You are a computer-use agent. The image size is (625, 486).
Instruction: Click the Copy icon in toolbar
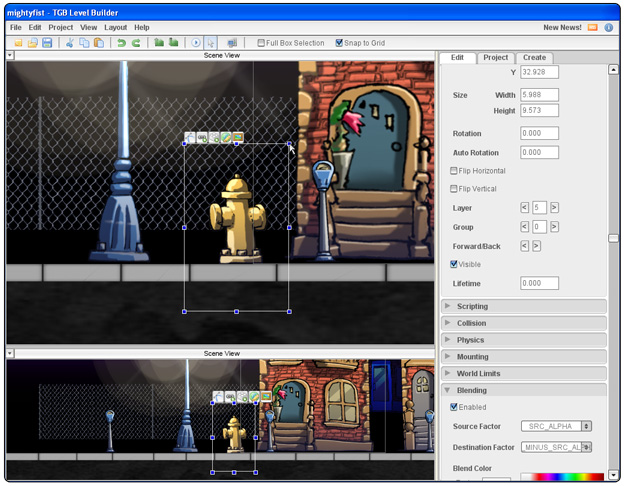[84, 43]
